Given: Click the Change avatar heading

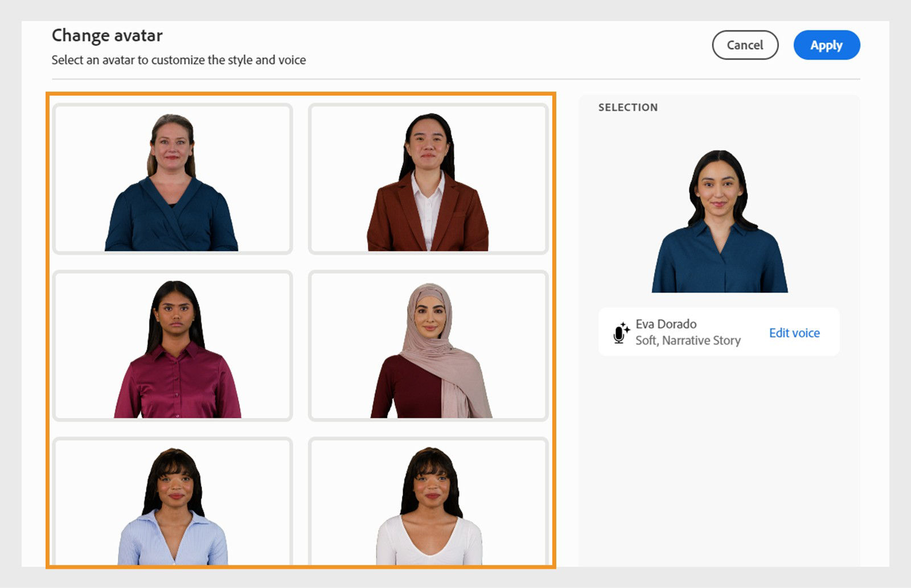Looking at the screenshot, I should [x=107, y=35].
